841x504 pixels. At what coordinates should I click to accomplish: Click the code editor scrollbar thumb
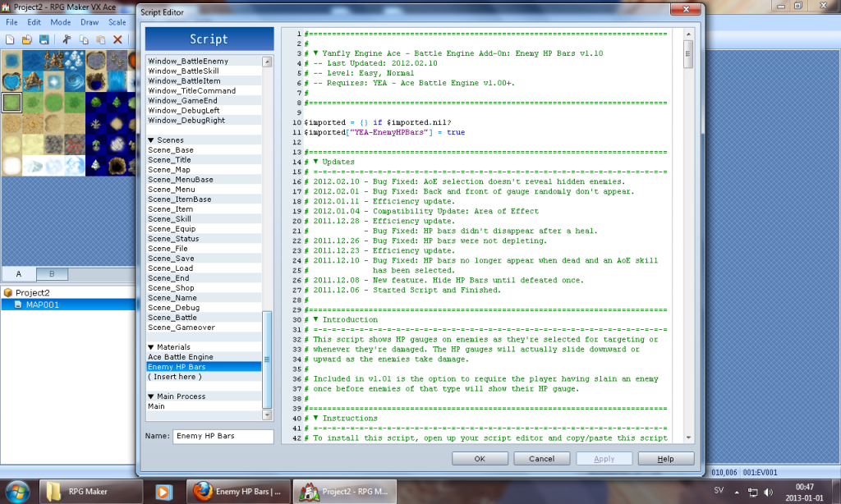click(x=688, y=54)
